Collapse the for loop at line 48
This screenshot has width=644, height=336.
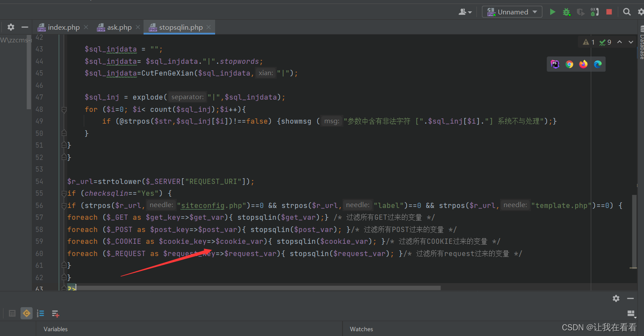[64, 109]
